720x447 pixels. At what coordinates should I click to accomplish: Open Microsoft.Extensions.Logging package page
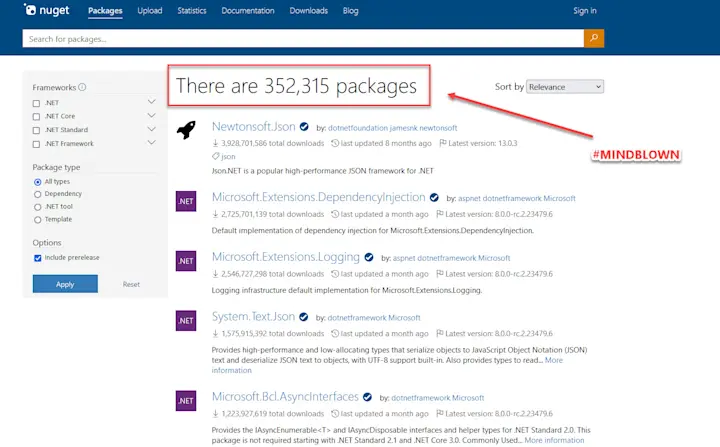pos(286,257)
